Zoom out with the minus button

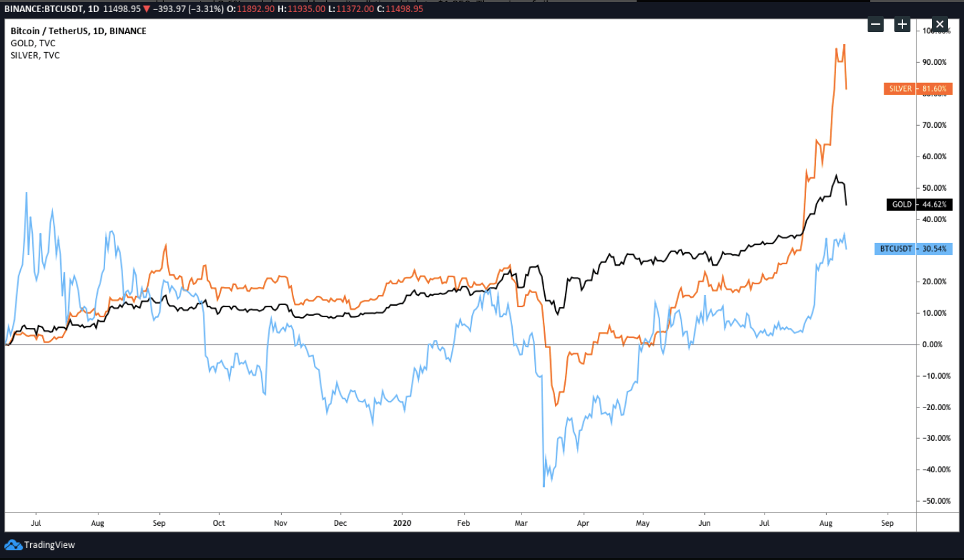click(876, 25)
